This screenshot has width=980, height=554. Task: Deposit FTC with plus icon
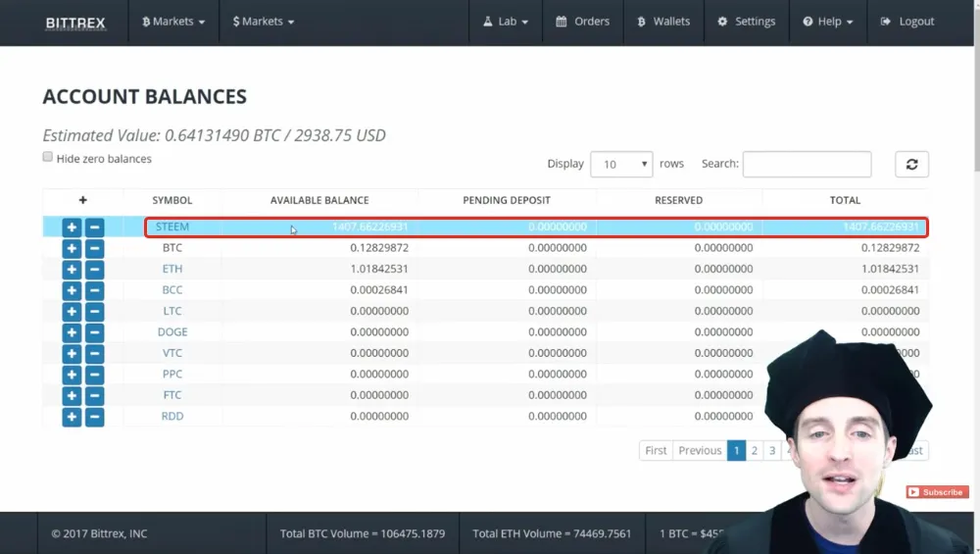pyautogui.click(x=72, y=396)
